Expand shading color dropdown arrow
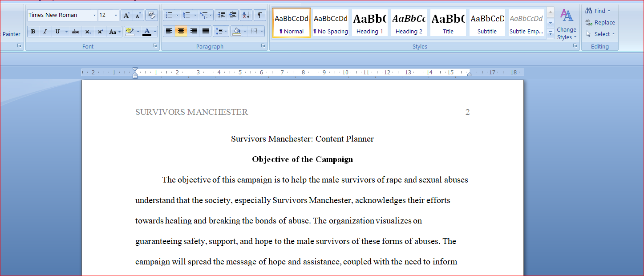The width and height of the screenshot is (644, 276). [245, 32]
